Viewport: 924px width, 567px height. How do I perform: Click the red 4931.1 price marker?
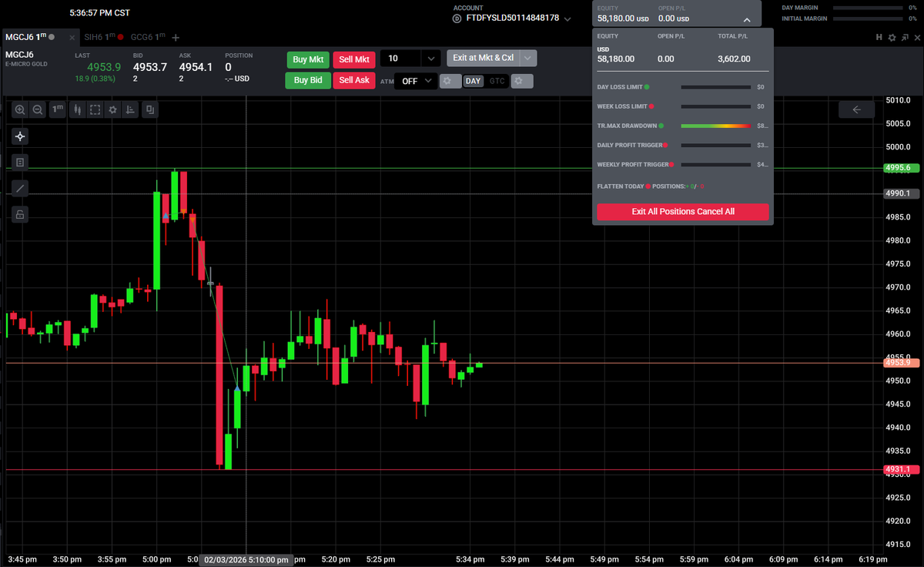coord(899,469)
